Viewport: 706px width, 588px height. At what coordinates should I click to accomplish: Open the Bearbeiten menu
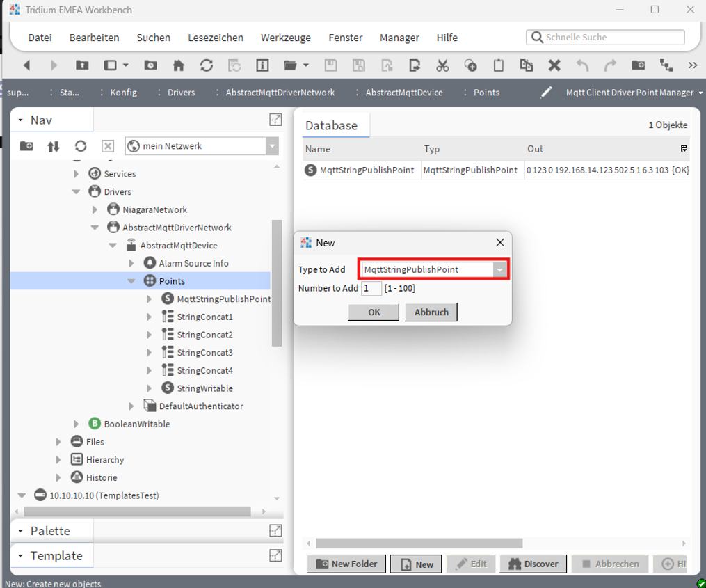(x=94, y=38)
